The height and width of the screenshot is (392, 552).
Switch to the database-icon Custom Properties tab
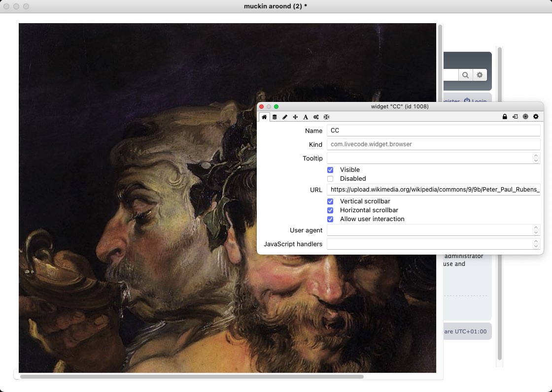pos(275,117)
